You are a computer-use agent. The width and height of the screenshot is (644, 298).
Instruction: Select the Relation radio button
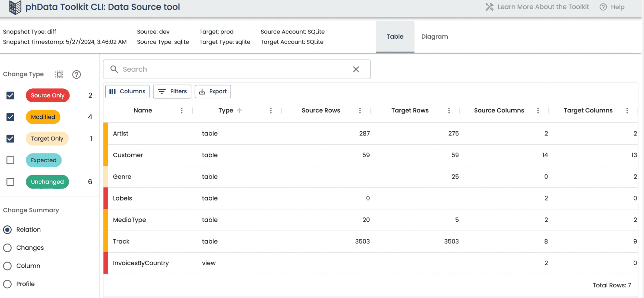click(7, 230)
